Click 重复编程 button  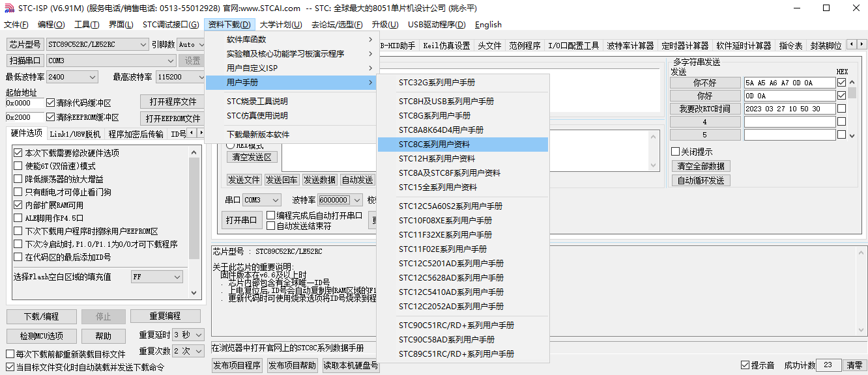(165, 316)
